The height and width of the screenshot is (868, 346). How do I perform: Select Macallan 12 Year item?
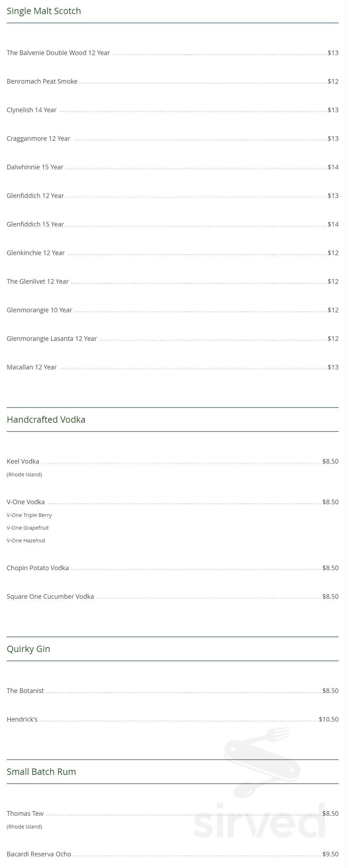tap(32, 367)
